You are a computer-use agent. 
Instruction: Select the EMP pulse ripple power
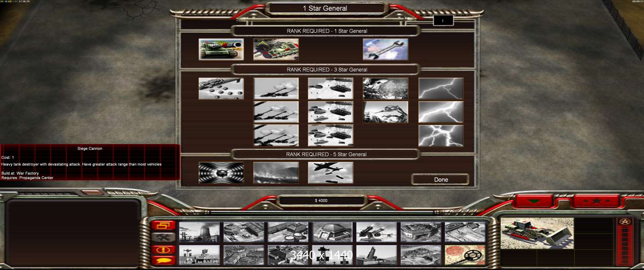pyautogui.click(x=221, y=173)
